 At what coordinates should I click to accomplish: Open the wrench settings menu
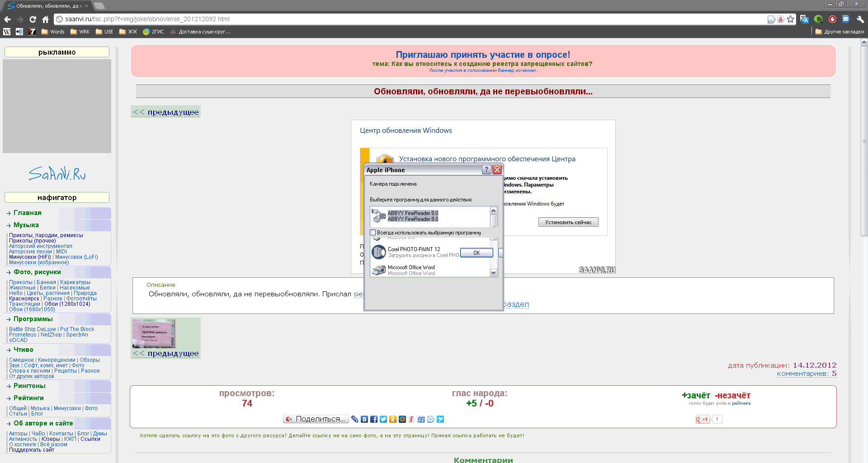(860, 19)
